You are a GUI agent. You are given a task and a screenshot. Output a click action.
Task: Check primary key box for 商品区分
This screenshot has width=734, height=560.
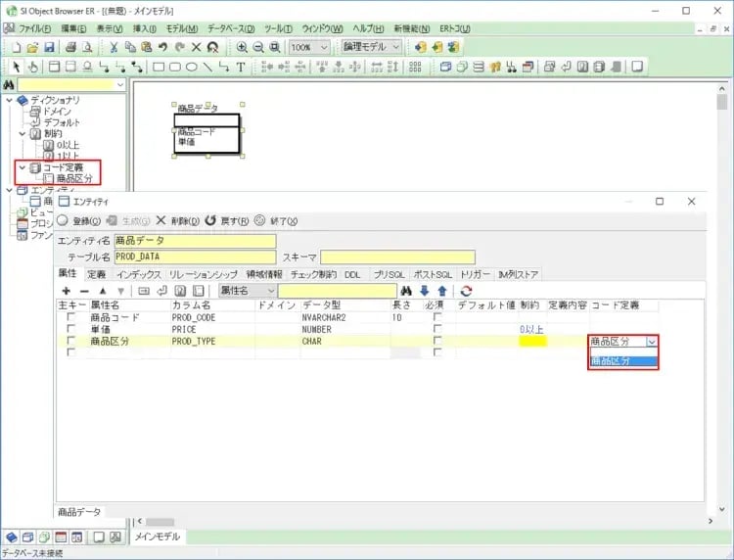click(70, 342)
